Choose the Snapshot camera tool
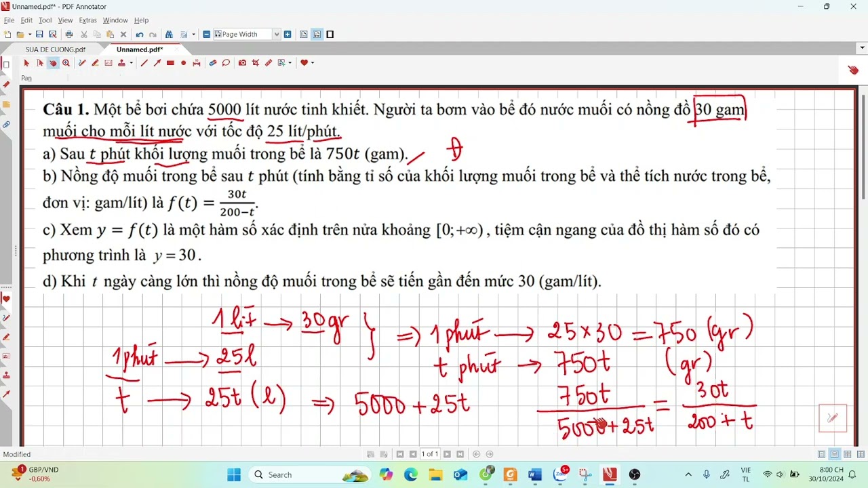The height and width of the screenshot is (488, 868). 242,63
